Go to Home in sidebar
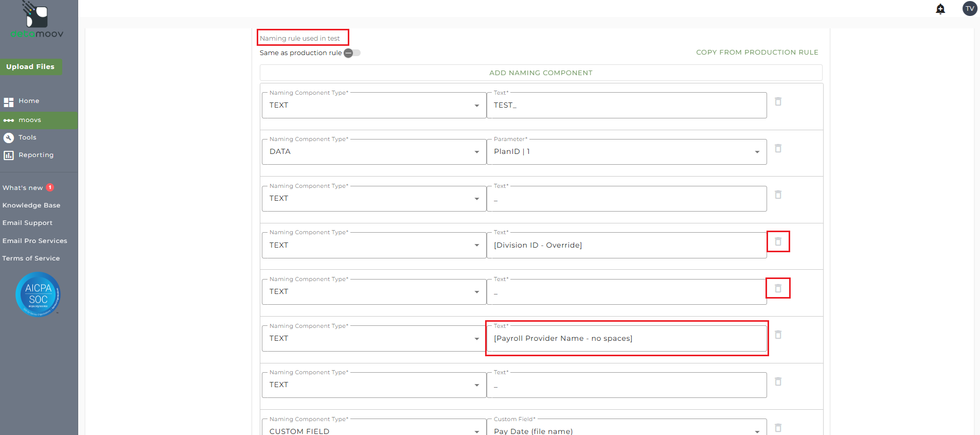This screenshot has height=435, width=980. pos(29,101)
